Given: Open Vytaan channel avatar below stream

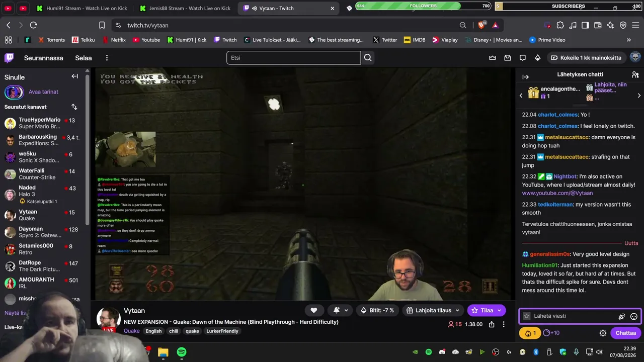Looking at the screenshot, I should (108, 320).
